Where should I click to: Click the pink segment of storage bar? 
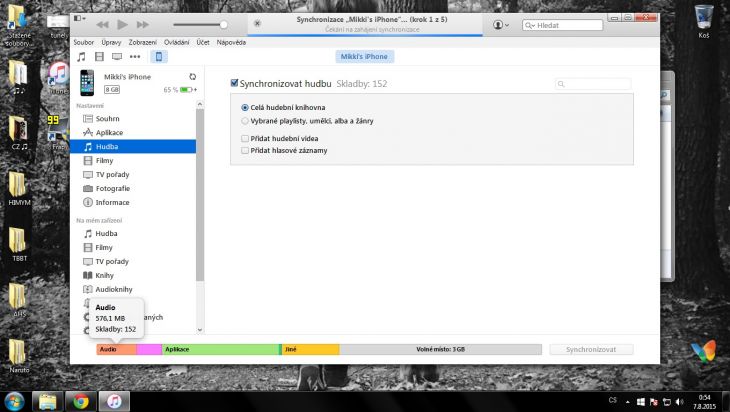click(x=149, y=349)
